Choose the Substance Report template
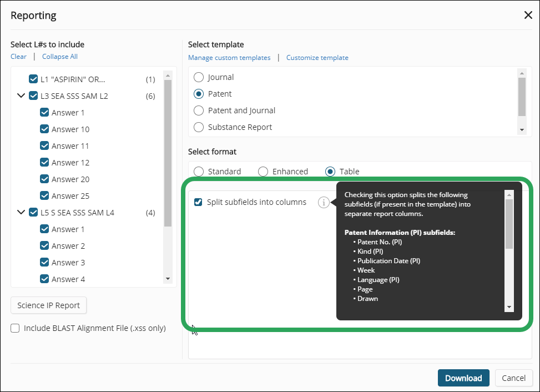This screenshot has width=540, height=392. [199, 127]
